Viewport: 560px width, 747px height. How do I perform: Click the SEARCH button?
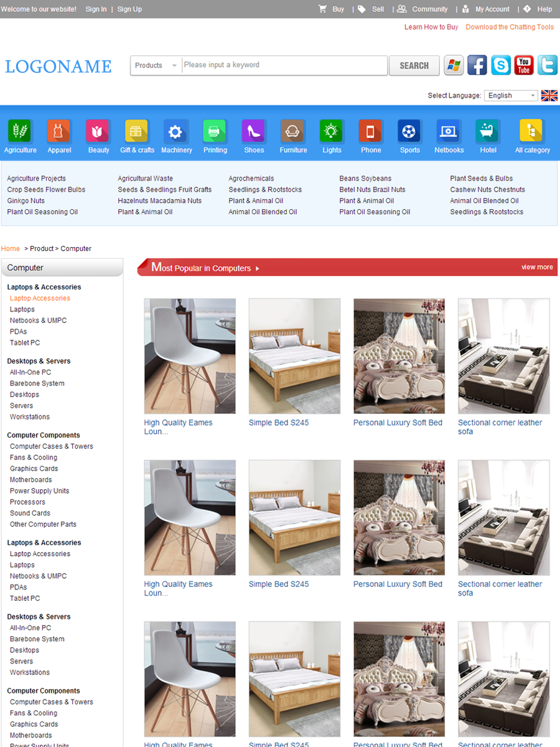pos(414,65)
